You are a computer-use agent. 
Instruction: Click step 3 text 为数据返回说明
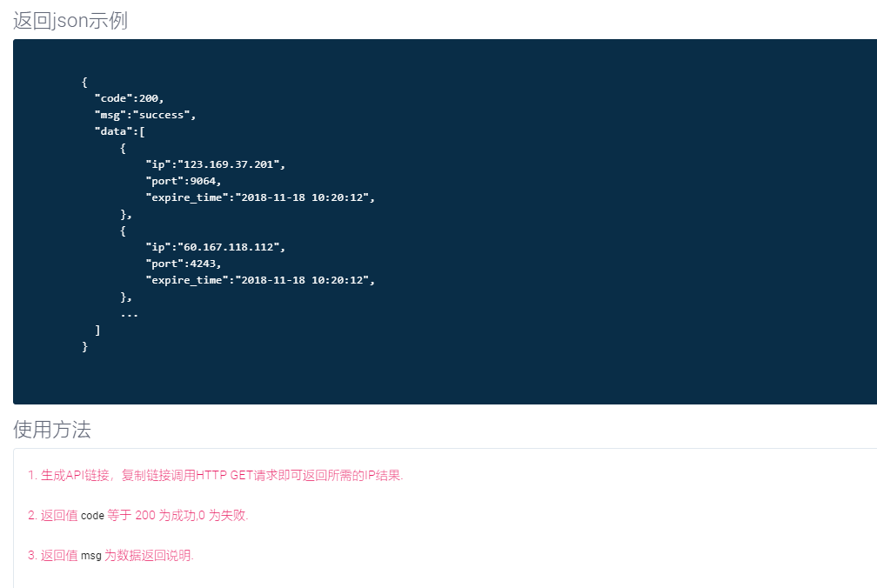[149, 556]
